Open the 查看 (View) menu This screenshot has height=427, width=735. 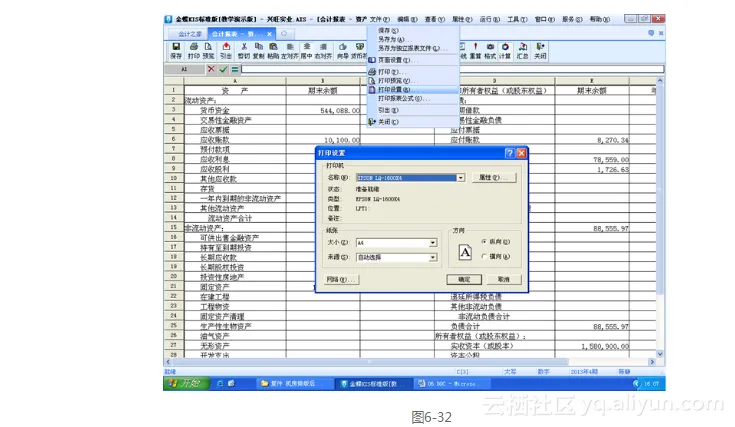pyautogui.click(x=435, y=19)
